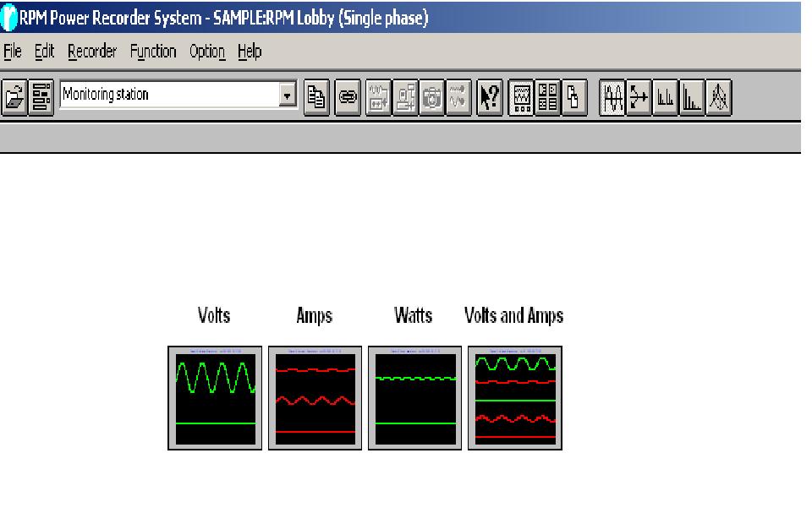Activate the context help pointer icon
This screenshot has width=812, height=524.
pos(490,97)
